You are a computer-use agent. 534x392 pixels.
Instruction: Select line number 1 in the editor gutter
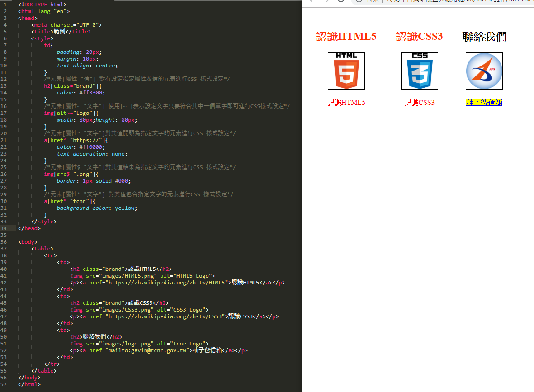[x=5, y=5]
